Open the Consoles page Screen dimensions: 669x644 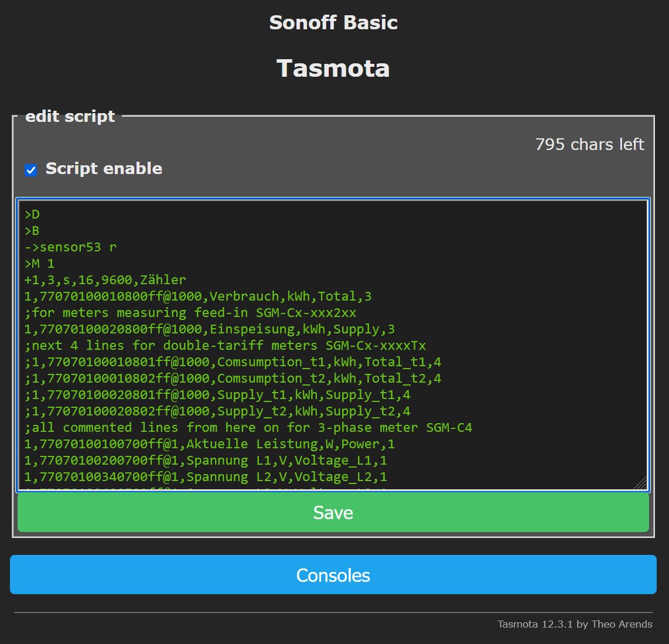click(333, 575)
